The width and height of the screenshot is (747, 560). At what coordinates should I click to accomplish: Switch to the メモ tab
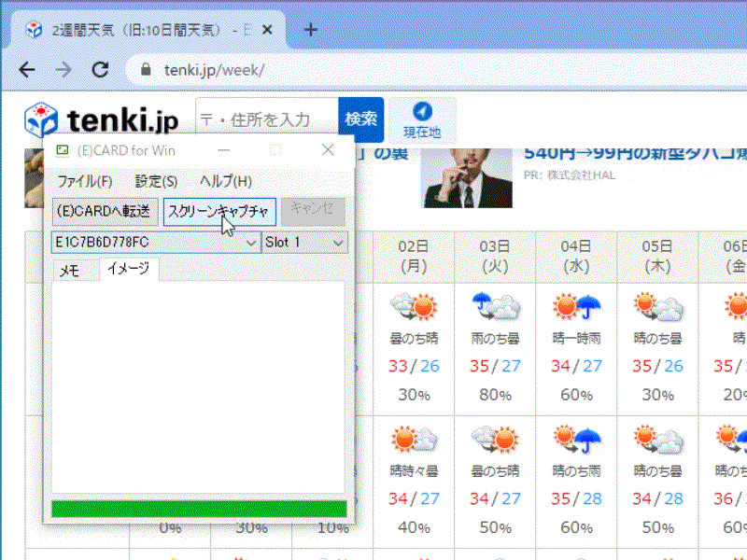(x=70, y=271)
